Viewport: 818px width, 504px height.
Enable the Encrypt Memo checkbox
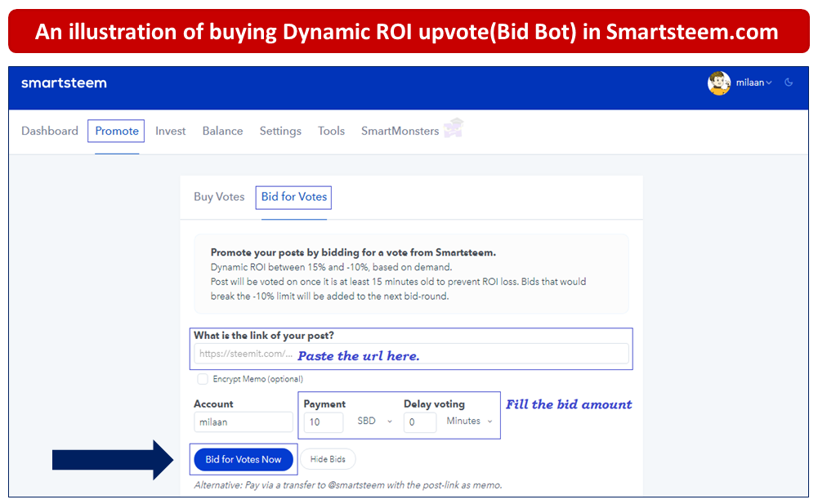pos(203,379)
